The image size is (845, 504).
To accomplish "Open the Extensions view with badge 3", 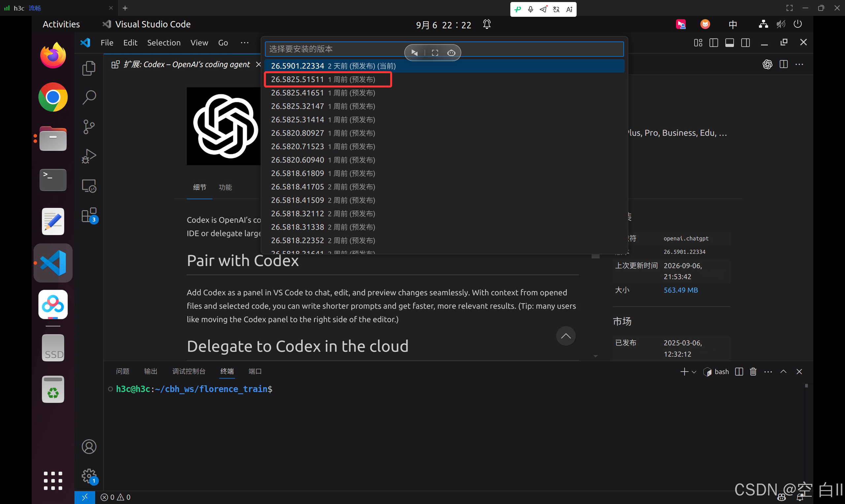I will [89, 215].
